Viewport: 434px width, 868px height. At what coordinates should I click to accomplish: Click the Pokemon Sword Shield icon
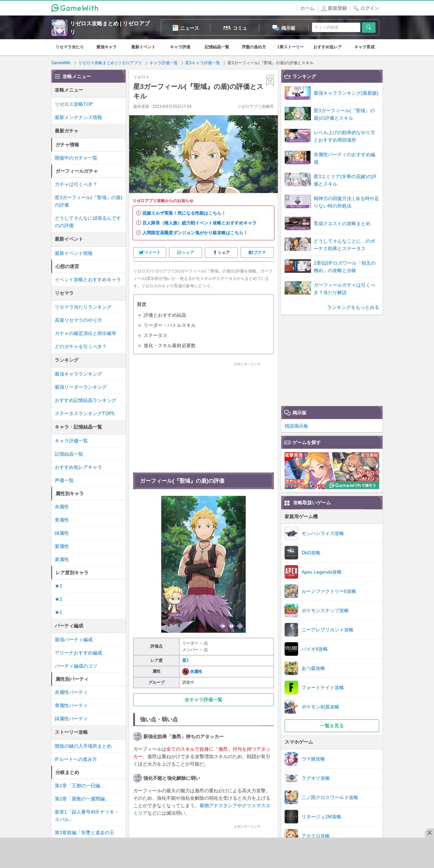(x=291, y=707)
